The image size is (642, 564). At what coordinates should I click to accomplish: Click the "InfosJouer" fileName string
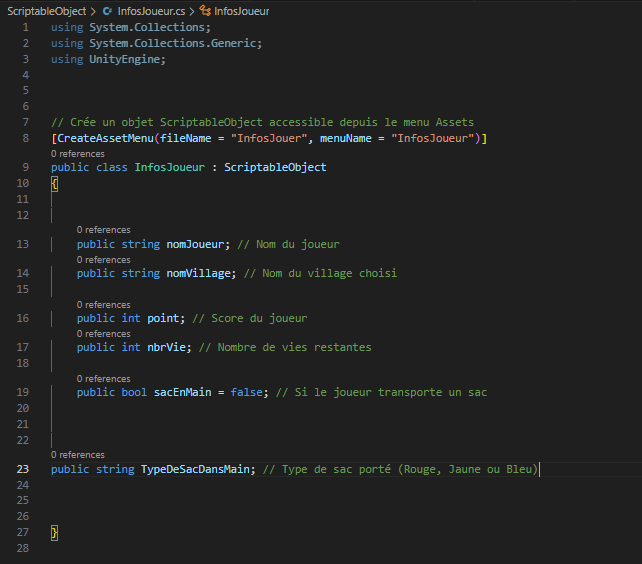268,138
